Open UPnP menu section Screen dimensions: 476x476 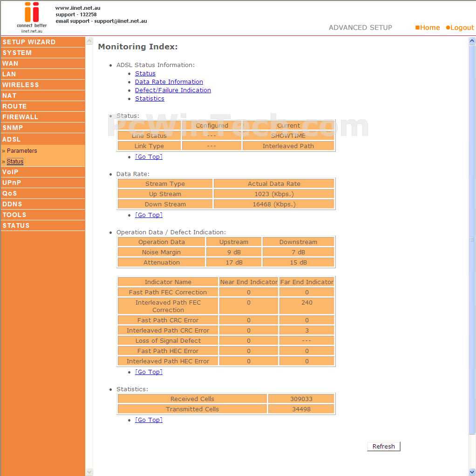click(x=43, y=183)
